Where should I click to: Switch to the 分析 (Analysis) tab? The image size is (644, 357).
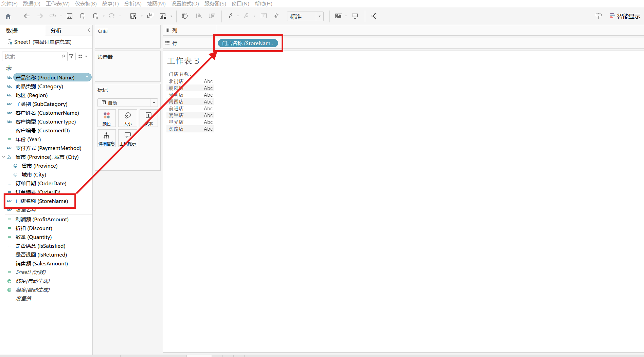[56, 31]
